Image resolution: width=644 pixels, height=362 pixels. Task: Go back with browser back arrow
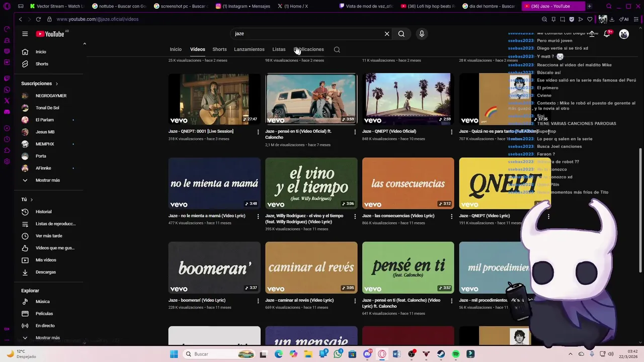coord(20,19)
